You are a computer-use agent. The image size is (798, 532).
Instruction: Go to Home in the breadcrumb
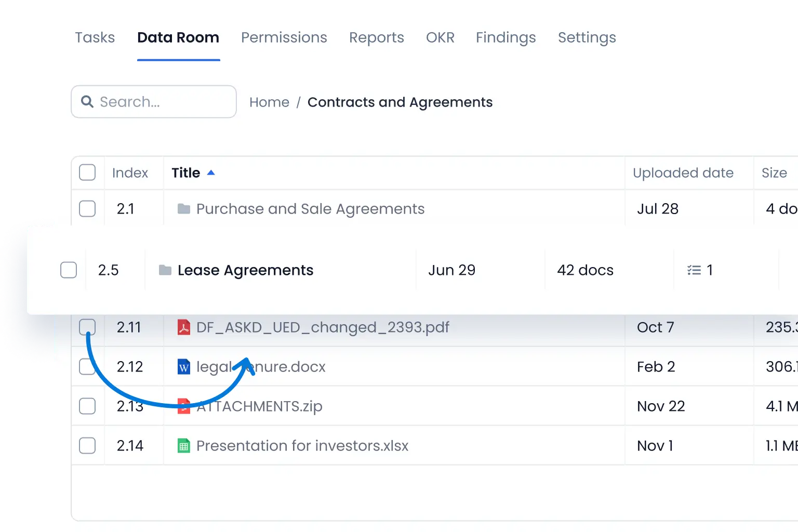pos(269,102)
